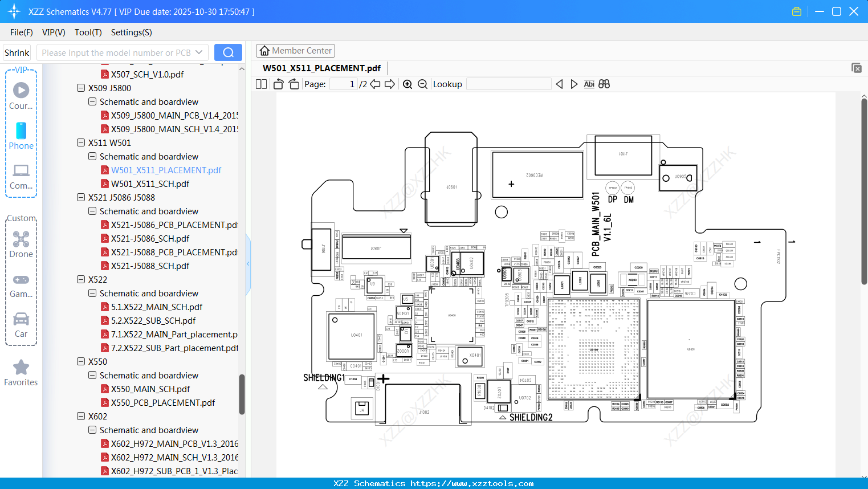
Task: Select W501_X511_PLACEMENT.pdf in the tree
Action: pos(166,170)
